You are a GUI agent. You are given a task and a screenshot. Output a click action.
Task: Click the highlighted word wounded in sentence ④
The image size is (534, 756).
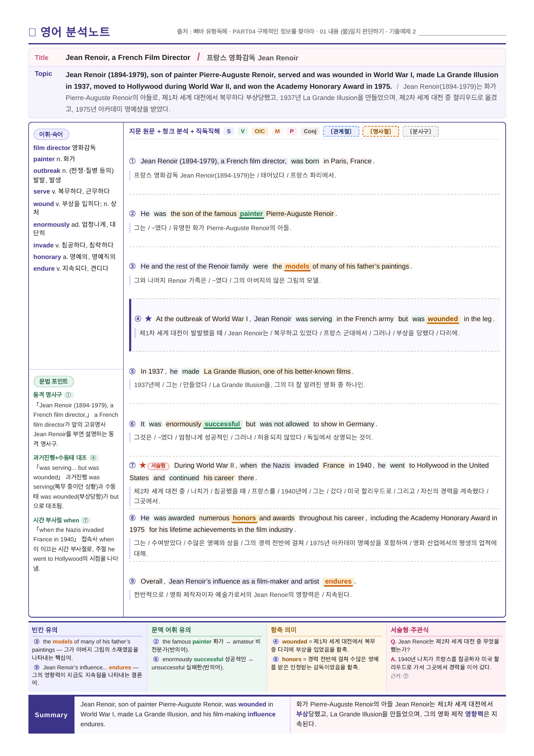tap(443, 319)
